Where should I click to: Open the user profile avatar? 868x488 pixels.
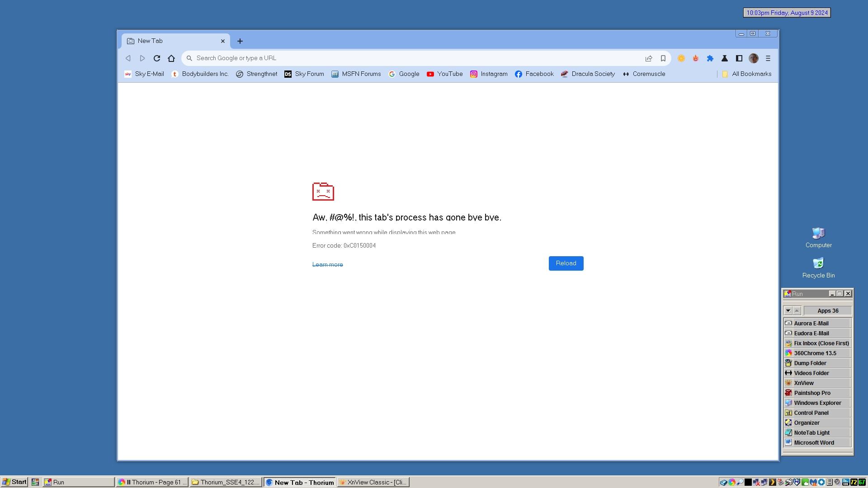[x=754, y=58]
